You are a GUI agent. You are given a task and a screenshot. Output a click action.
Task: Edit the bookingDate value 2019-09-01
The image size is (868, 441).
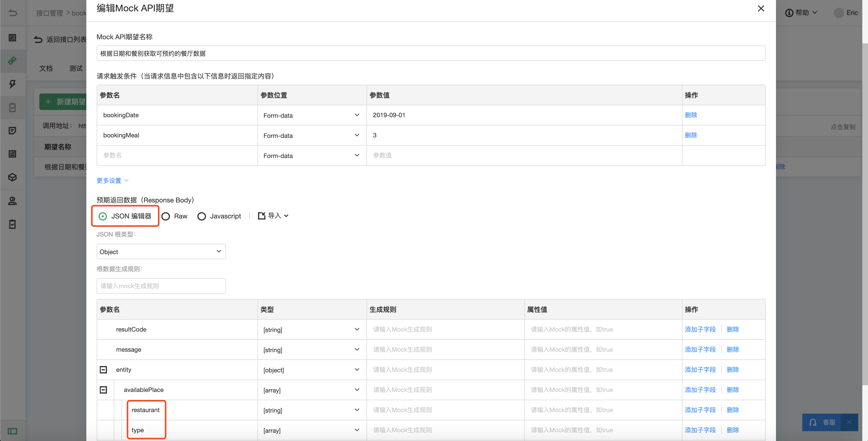tap(524, 115)
